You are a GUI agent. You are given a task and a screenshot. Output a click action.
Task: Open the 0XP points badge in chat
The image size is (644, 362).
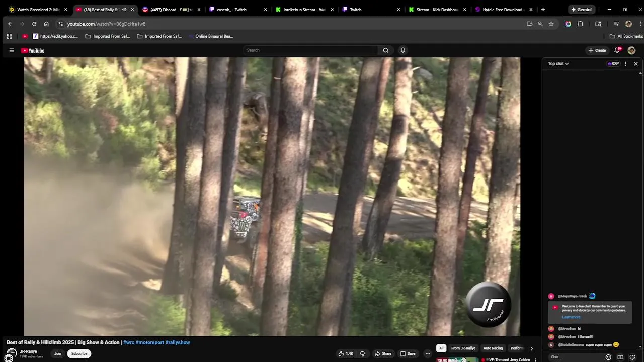613,64
